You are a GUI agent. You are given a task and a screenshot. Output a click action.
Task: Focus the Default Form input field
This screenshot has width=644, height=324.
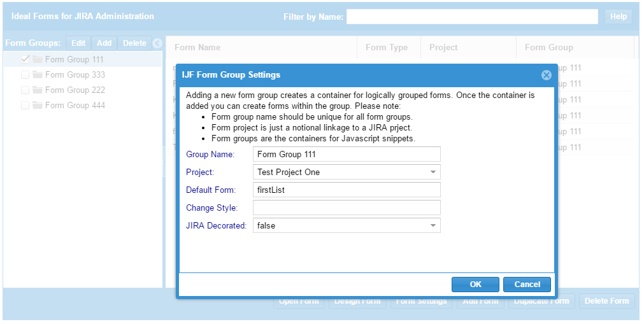[347, 190]
